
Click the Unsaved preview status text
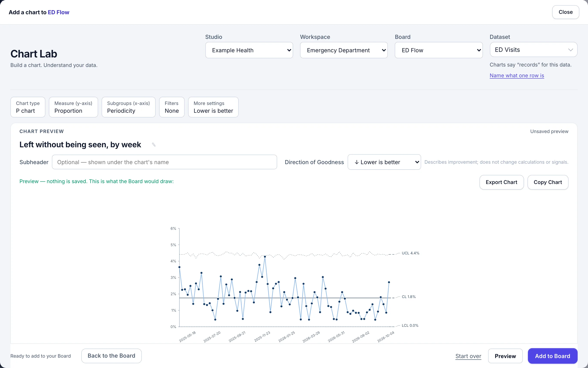point(549,132)
